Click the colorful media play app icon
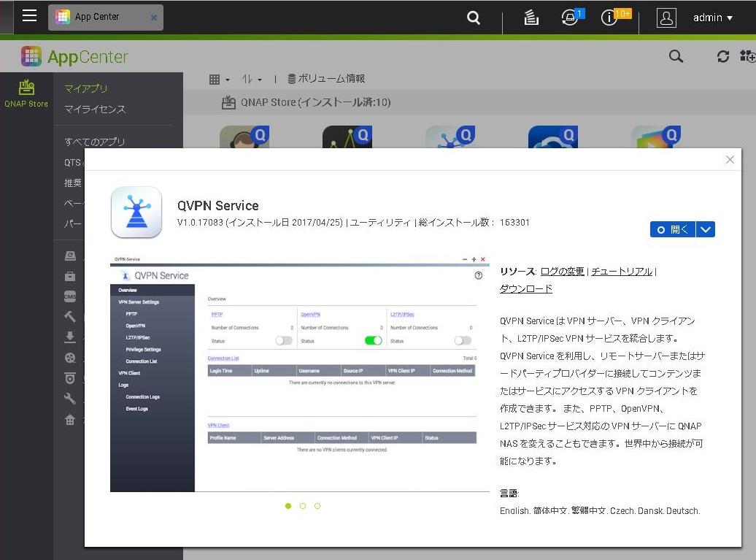Screen dimensions: 756x560 656,137
